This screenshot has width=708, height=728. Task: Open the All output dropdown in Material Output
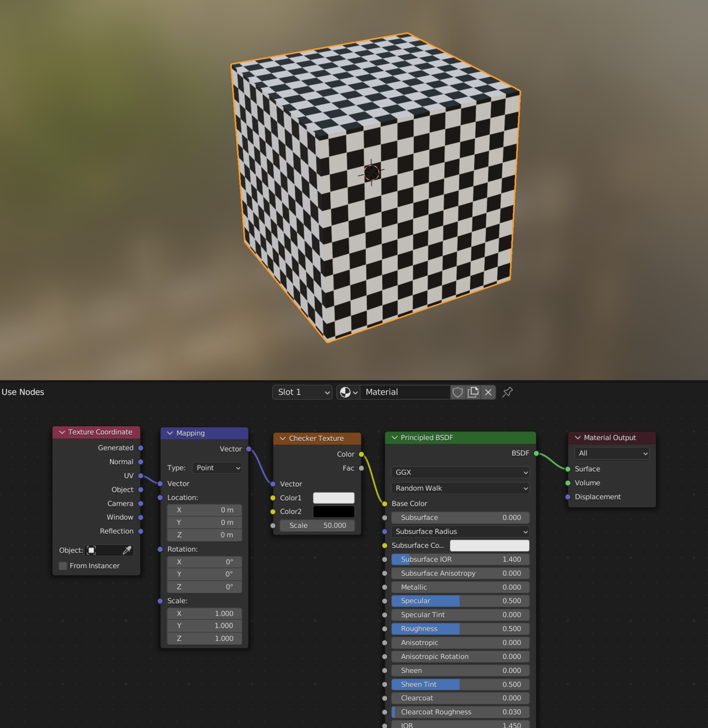click(611, 453)
